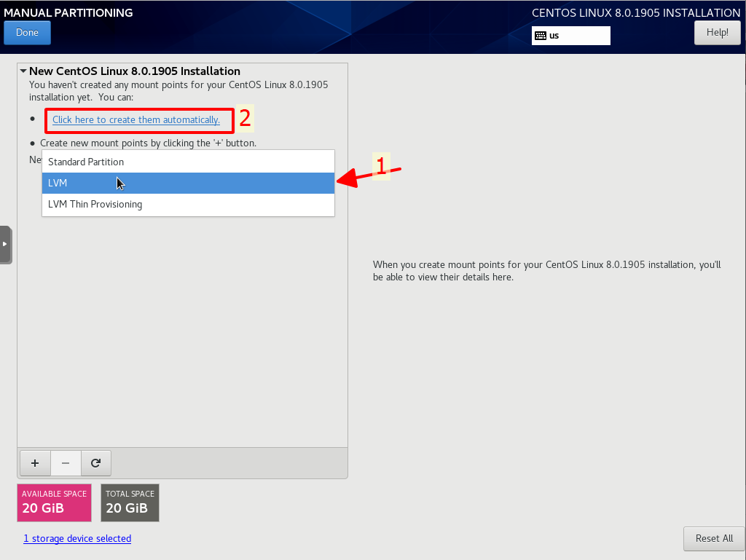Open the 1 storage device selected link

coord(77,539)
